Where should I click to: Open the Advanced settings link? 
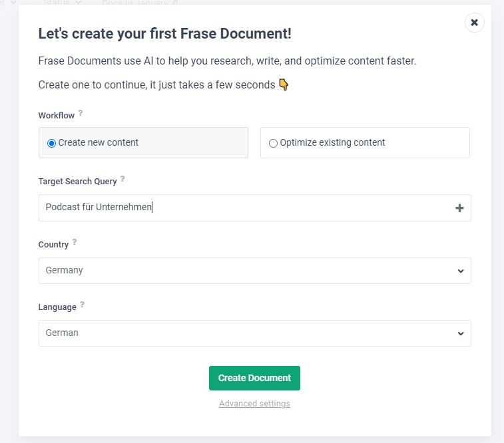pos(254,404)
